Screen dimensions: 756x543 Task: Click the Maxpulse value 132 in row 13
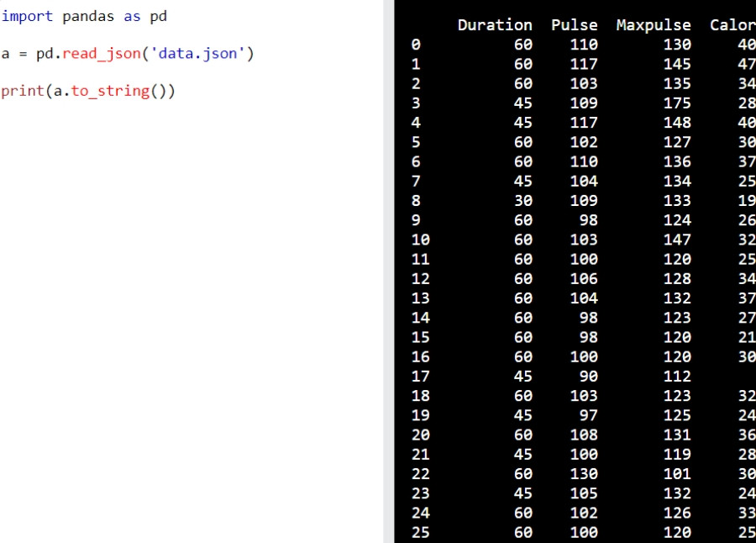(677, 298)
